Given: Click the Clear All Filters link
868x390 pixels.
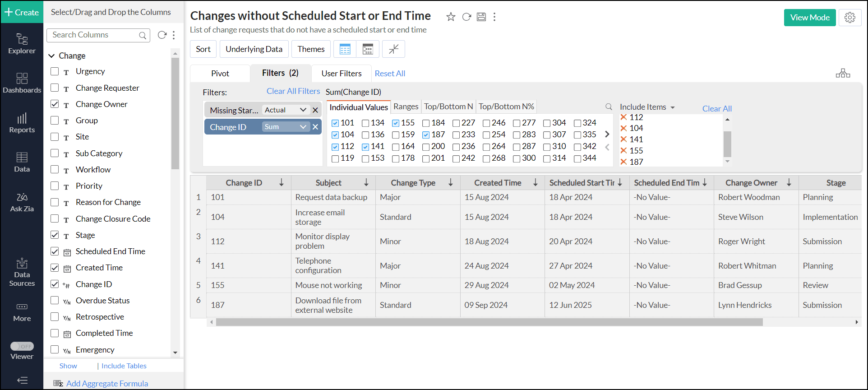Looking at the screenshot, I should point(293,91).
